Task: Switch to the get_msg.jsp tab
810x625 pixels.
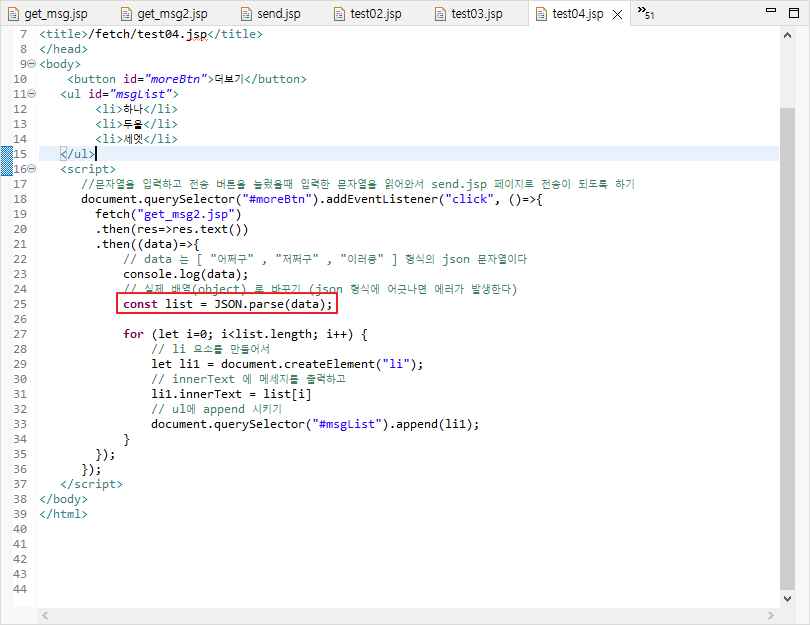Action: tap(48, 14)
